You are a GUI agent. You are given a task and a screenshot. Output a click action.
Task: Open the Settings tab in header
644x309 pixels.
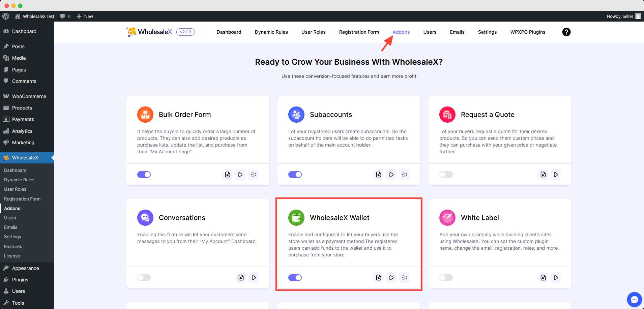click(487, 32)
